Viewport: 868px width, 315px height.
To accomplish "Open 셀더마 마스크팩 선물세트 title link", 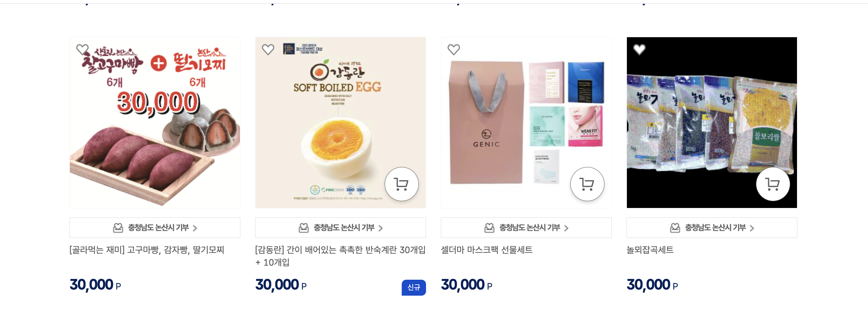I will [487, 250].
